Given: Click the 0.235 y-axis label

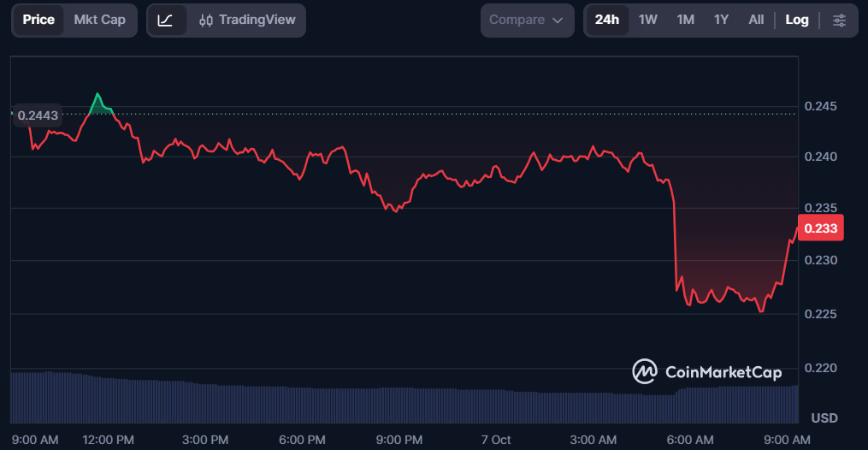Looking at the screenshot, I should pos(820,208).
